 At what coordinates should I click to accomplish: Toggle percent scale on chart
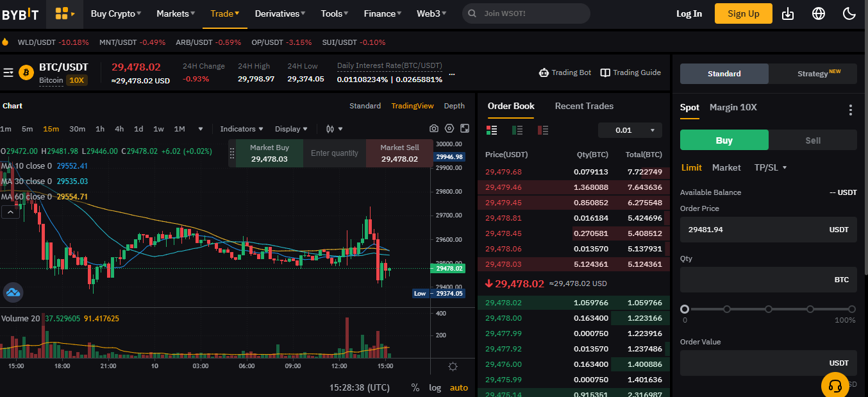click(x=415, y=387)
